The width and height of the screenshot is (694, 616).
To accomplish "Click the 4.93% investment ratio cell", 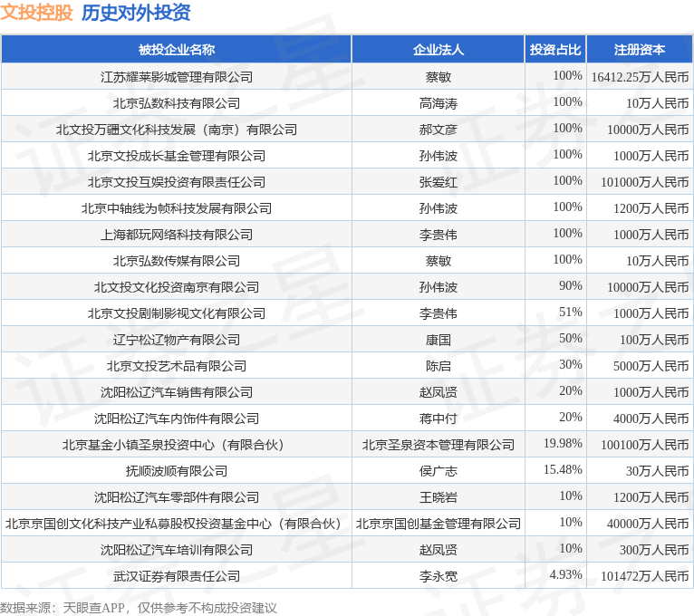I will [x=555, y=576].
